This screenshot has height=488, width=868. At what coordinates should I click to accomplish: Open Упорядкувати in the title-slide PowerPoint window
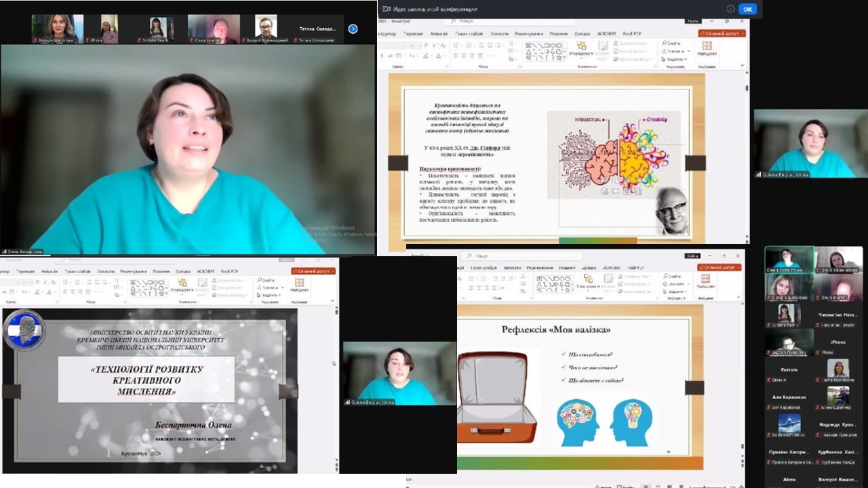point(182,285)
